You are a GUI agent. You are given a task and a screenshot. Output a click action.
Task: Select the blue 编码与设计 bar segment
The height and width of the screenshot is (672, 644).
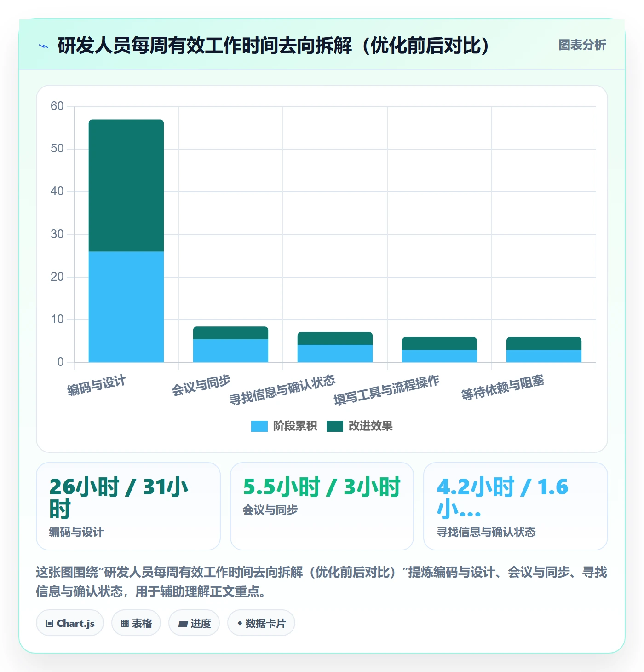pos(126,307)
